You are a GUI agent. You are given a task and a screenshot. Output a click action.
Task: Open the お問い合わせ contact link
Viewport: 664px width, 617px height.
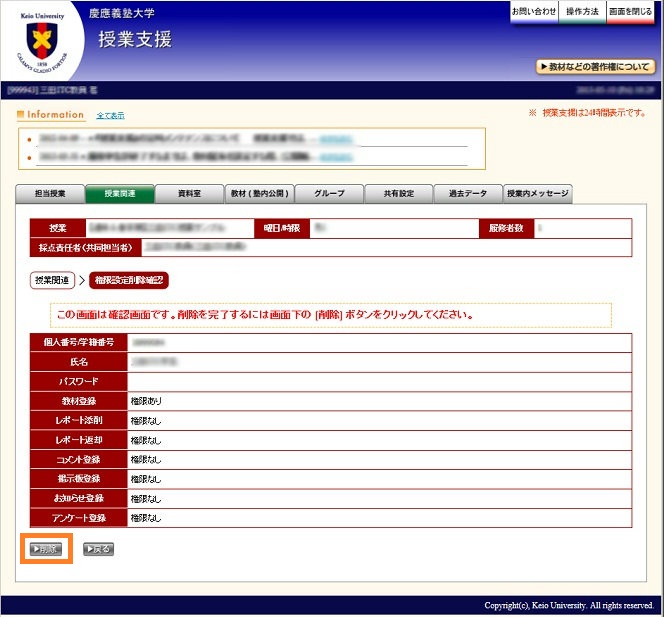(x=533, y=11)
